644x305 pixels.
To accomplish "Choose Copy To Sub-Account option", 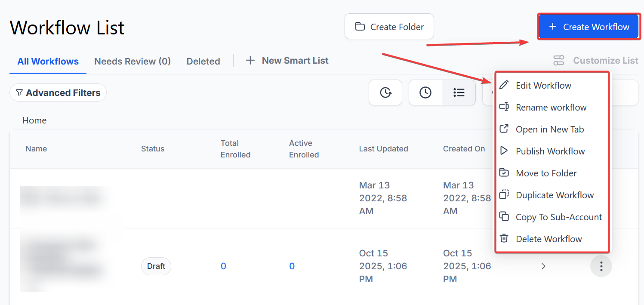I will pyautogui.click(x=559, y=217).
